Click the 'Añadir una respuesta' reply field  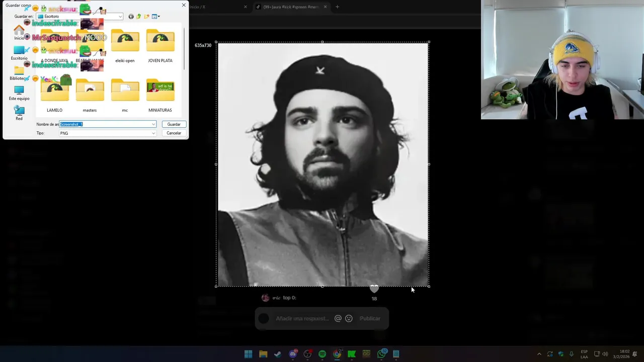click(302, 318)
